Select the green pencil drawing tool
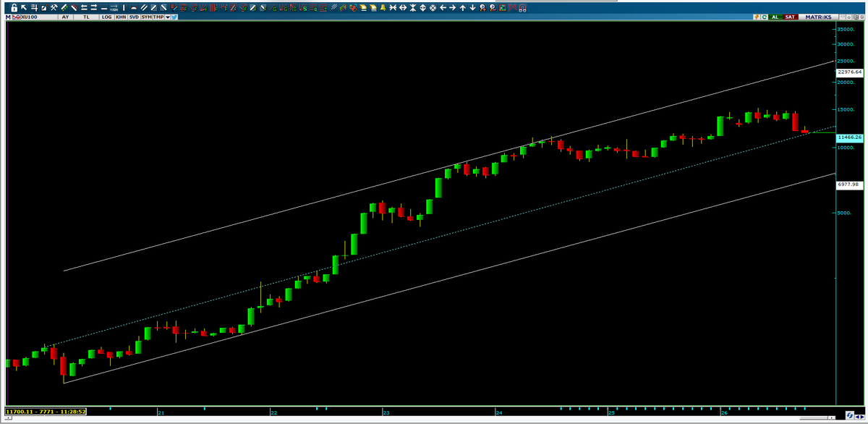 64,8
